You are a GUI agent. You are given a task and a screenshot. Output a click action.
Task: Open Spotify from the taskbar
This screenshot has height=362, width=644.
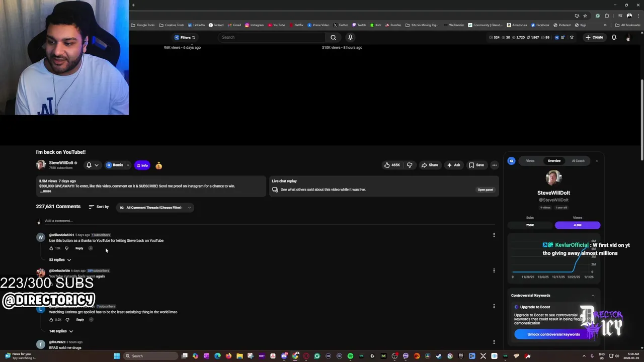(350, 356)
